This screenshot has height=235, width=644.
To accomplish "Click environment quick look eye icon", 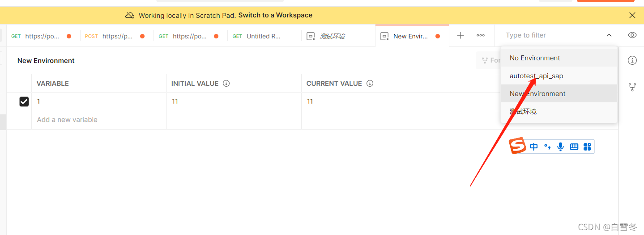I will click(x=632, y=35).
